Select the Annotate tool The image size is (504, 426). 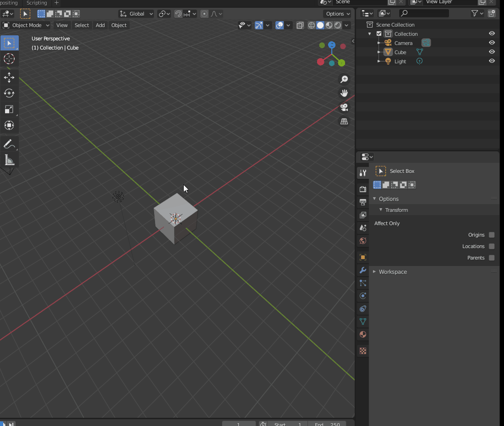9,144
